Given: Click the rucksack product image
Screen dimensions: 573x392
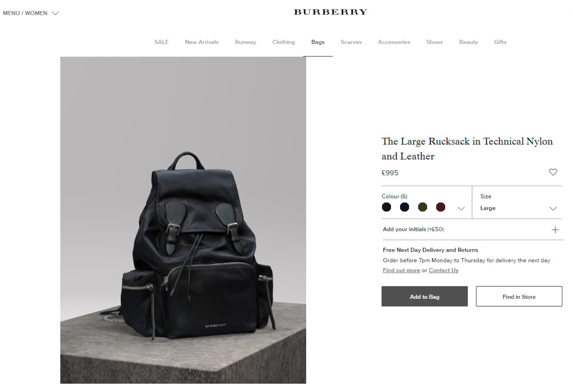Looking at the screenshot, I should 183,220.
